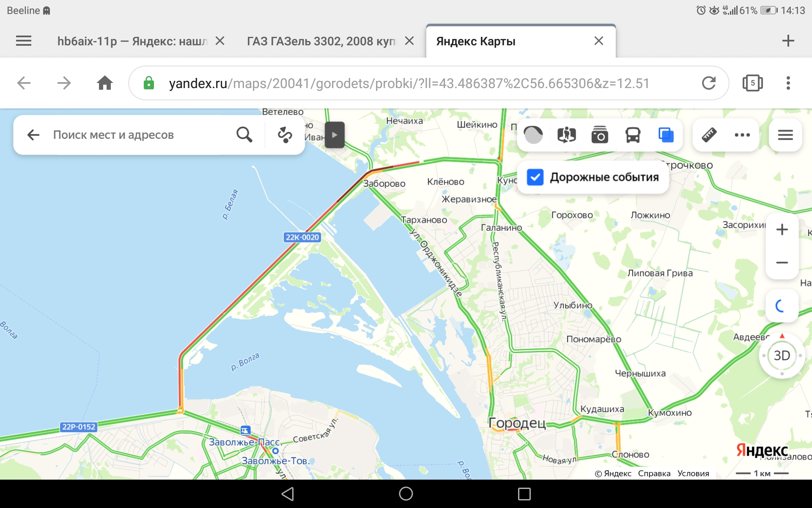
Task: Open the Условия terms link
Action: pos(693,473)
